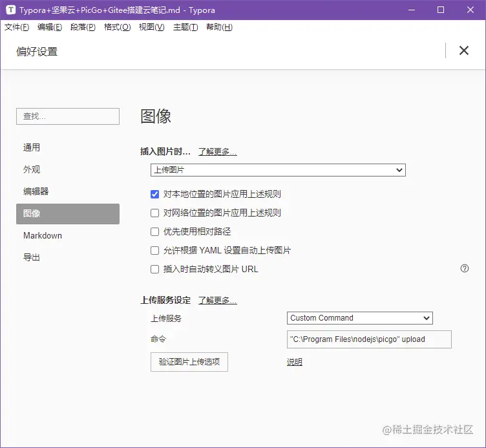Open the 编辑(E) menu
Image resolution: width=486 pixels, height=448 pixels.
(x=50, y=27)
